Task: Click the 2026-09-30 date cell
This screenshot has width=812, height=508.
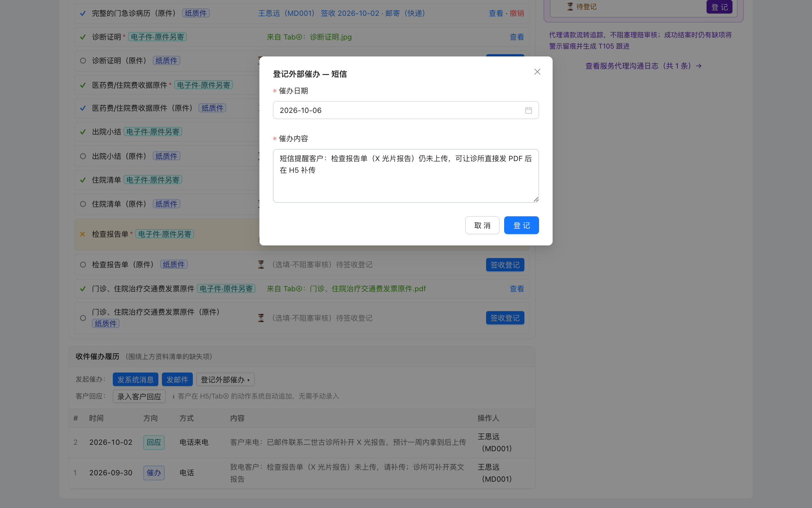Action: pyautogui.click(x=111, y=473)
